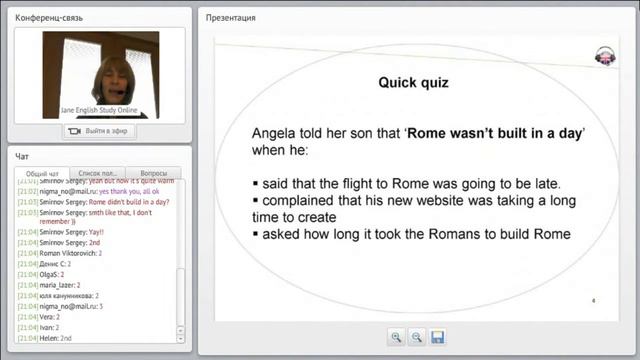Click the Выйти в эфир button
This screenshot has height=360, width=640.
tap(99, 131)
